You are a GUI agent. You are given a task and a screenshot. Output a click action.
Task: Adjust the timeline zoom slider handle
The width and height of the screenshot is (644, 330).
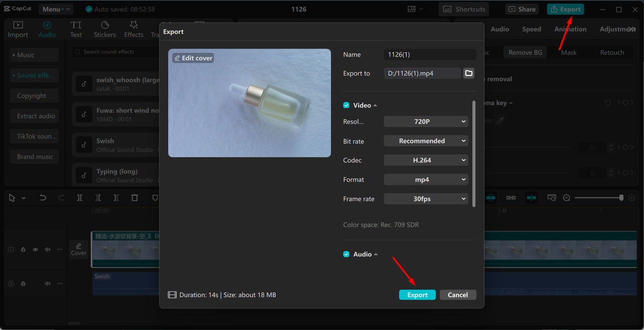coord(621,198)
